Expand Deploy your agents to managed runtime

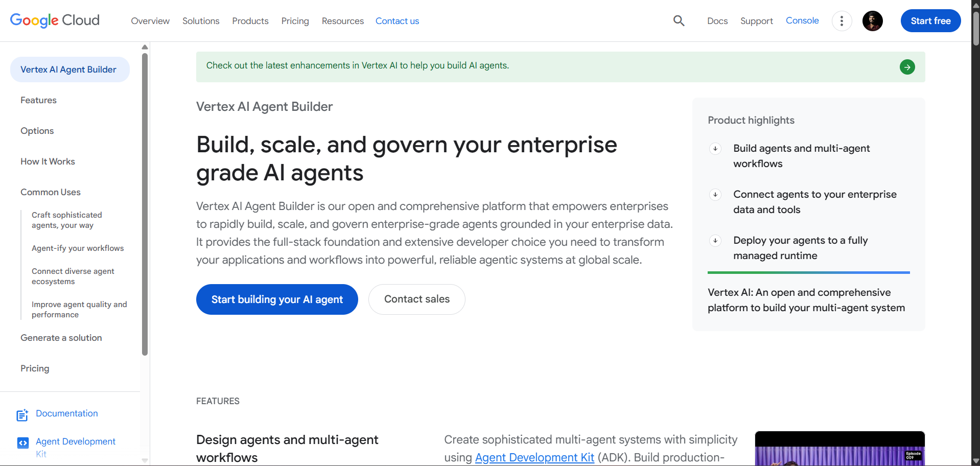[x=715, y=241]
